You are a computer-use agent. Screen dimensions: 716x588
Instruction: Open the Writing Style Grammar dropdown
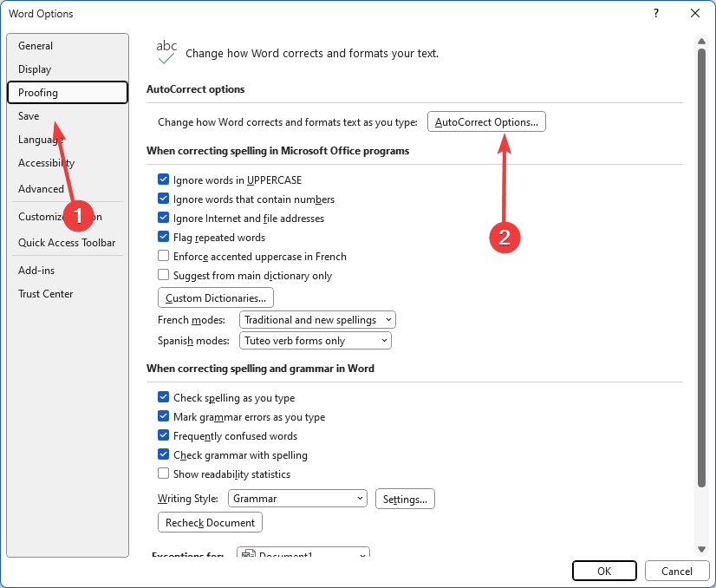click(x=297, y=499)
